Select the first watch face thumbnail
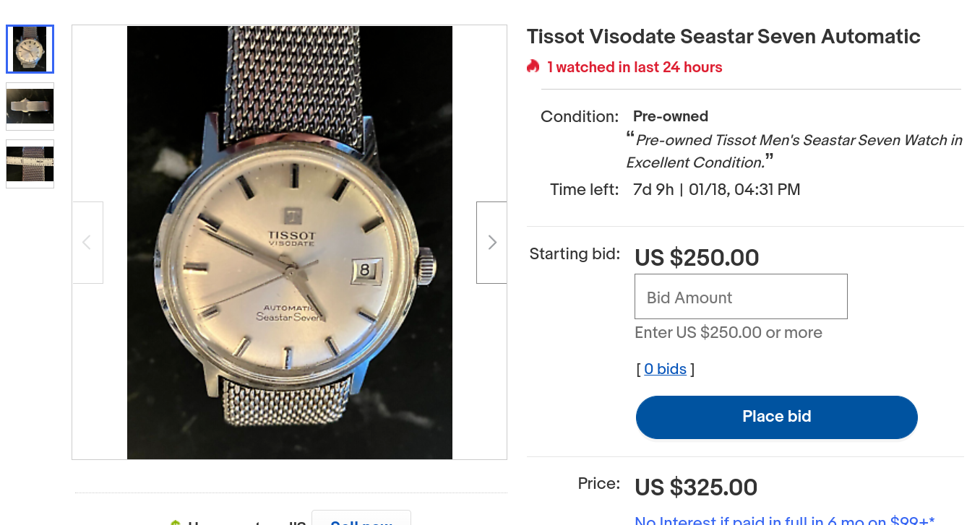Viewport: 980px width, 525px height. 30,49
